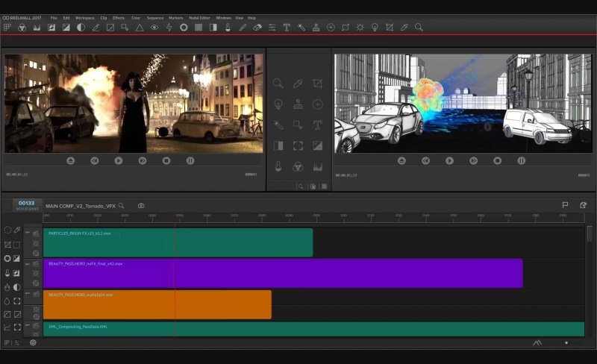
Task: Select the Text tool in the top toolbar
Action: coord(287,28)
